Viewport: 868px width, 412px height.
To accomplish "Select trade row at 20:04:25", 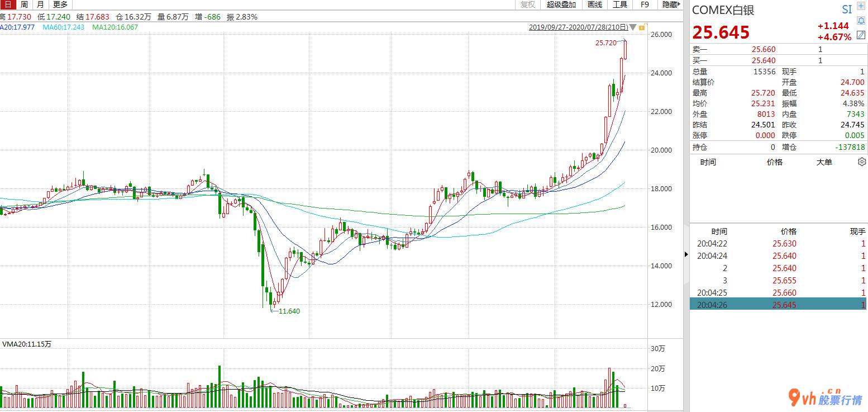I will pos(779,293).
